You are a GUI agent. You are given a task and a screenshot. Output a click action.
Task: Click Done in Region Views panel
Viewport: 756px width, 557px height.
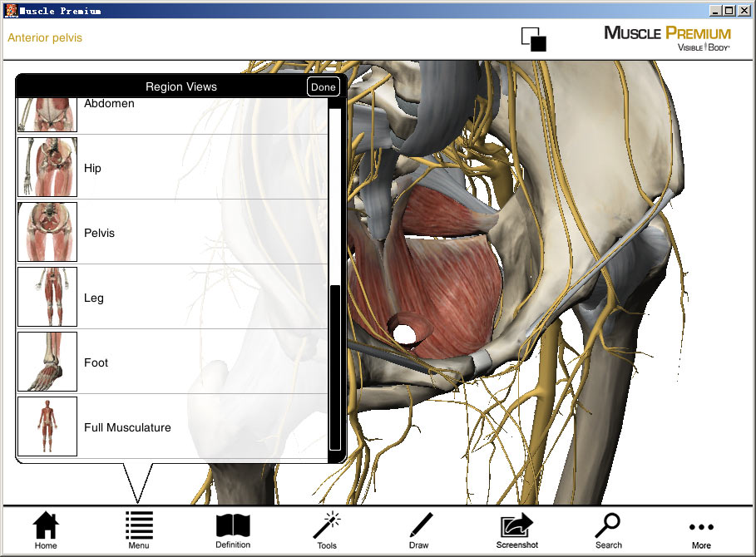(323, 86)
